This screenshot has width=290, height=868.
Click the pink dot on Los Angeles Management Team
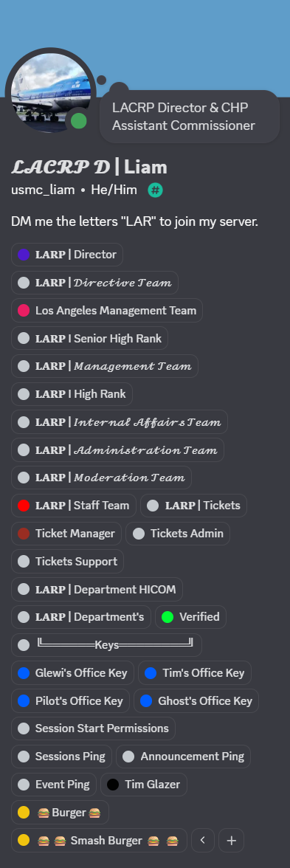(x=24, y=311)
